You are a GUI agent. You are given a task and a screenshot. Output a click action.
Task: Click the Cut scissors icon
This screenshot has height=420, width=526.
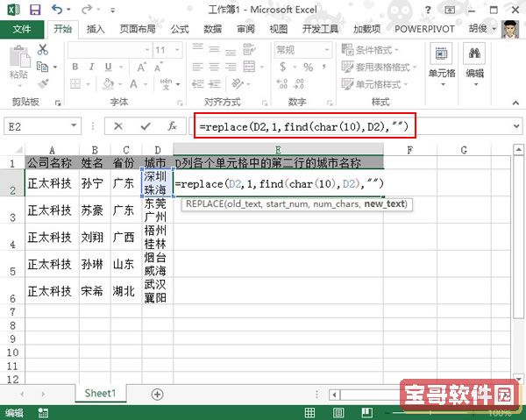coord(43,50)
